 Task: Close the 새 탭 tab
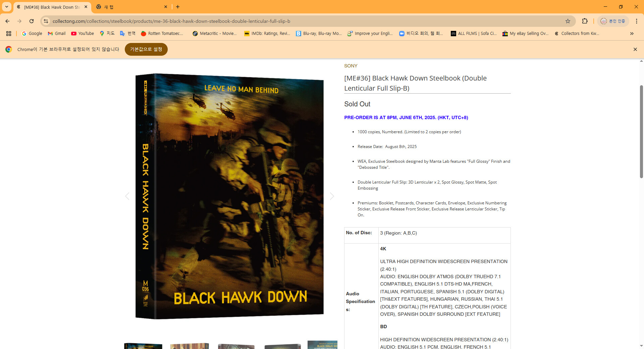pos(166,7)
